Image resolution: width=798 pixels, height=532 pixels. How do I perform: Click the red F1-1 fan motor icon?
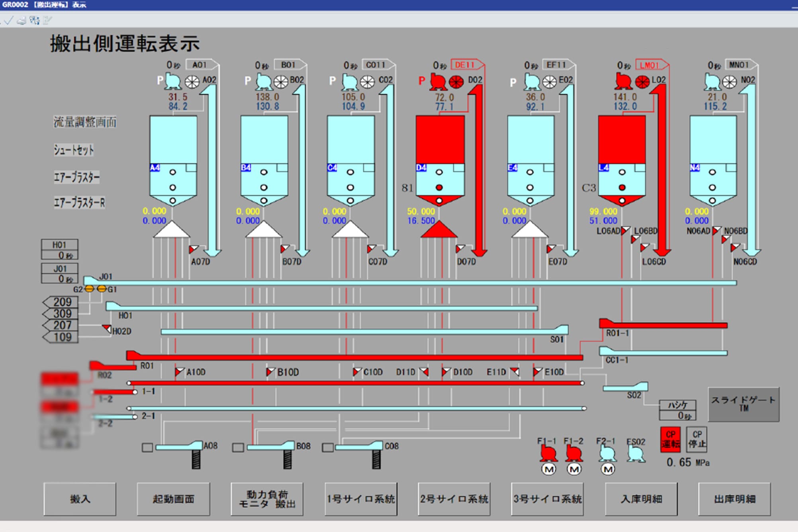point(548,454)
